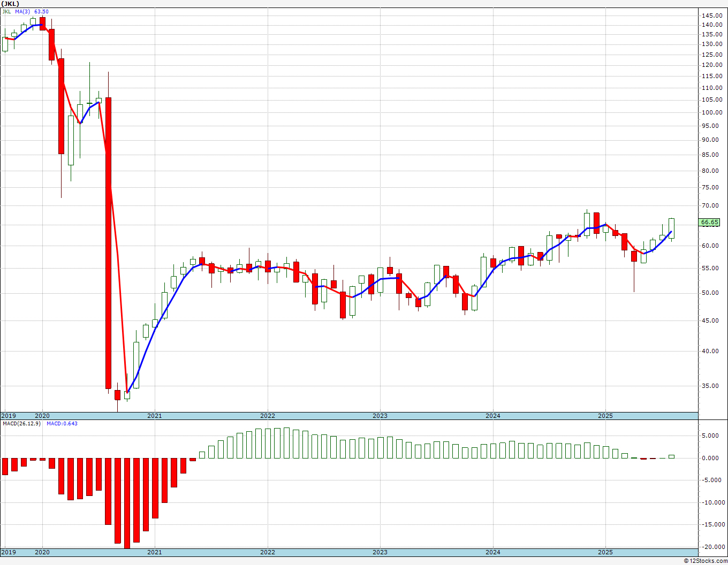The height and width of the screenshot is (565, 728).
Task: Select the "MA(3)" moving average legend label
Action: (x=22, y=11)
